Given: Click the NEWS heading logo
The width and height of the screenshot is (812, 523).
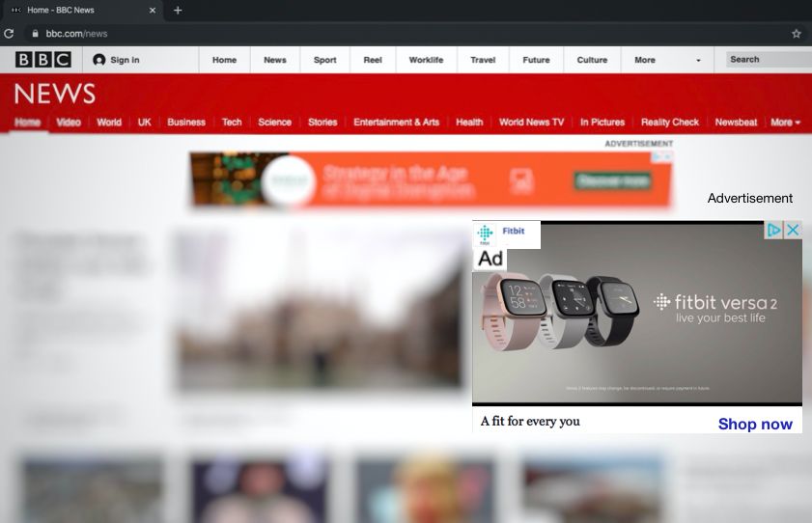Looking at the screenshot, I should pos(54,94).
